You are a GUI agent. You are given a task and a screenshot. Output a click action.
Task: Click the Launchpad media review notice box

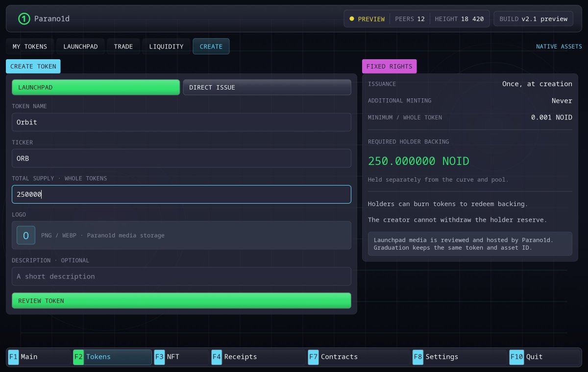[470, 244]
